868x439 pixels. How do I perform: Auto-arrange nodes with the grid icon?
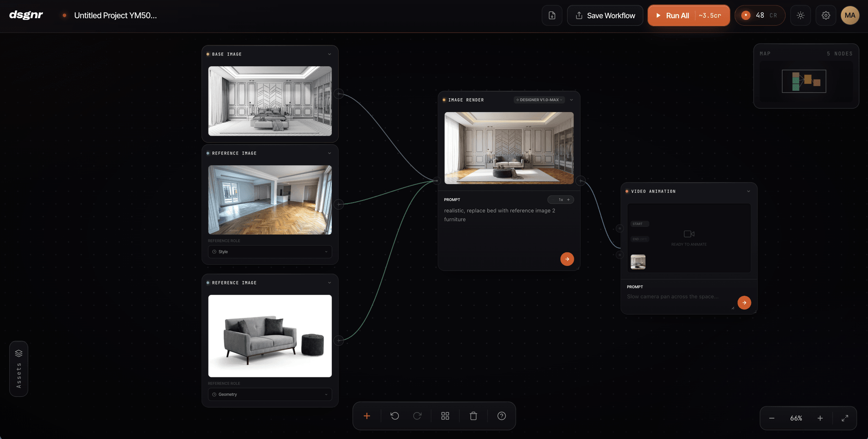tap(445, 416)
